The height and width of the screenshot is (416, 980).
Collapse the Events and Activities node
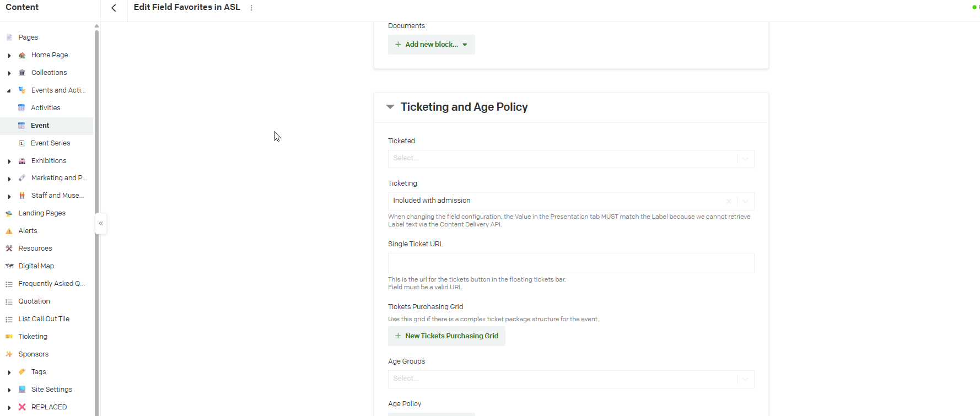click(9, 91)
